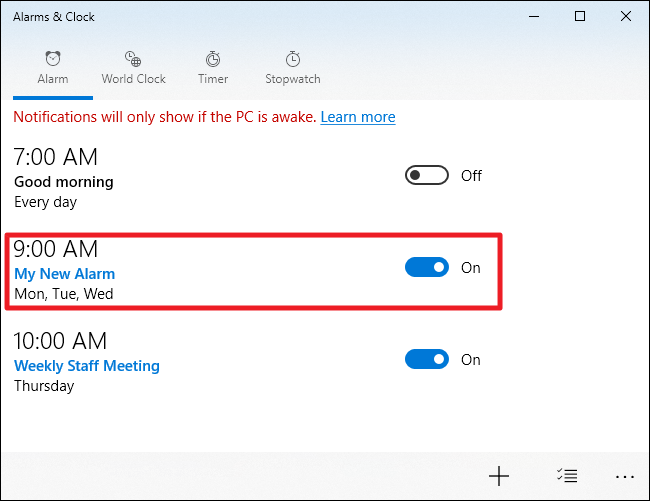The height and width of the screenshot is (501, 650).
Task: Click the Alarm clock icon
Action: pyautogui.click(x=52, y=58)
